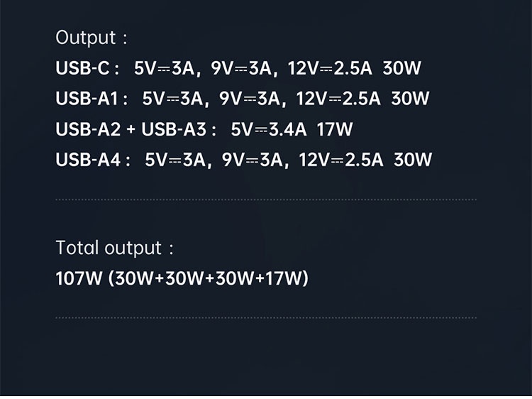532x399 pixels.
Task: Click the dotted divider below Output section
Action: click(x=266, y=199)
